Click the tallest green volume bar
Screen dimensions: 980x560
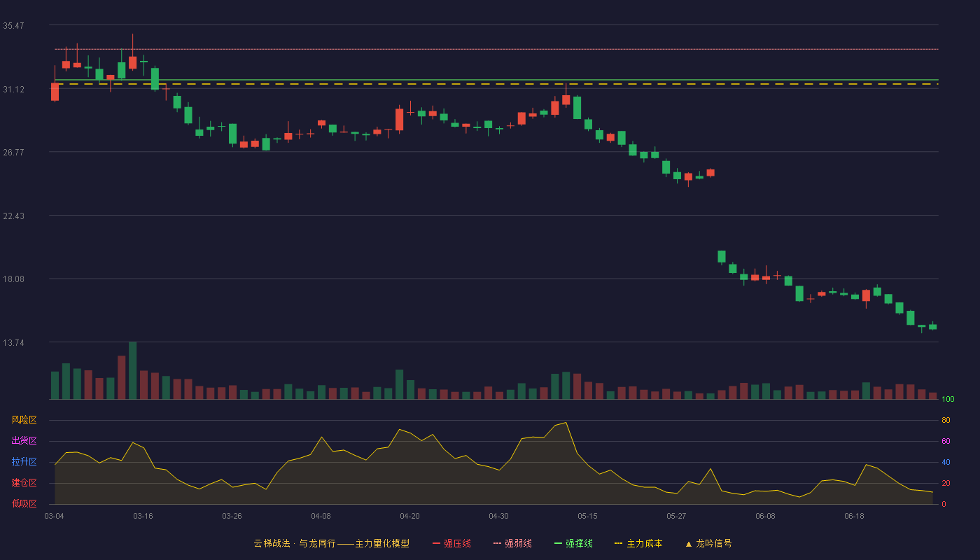click(132, 370)
